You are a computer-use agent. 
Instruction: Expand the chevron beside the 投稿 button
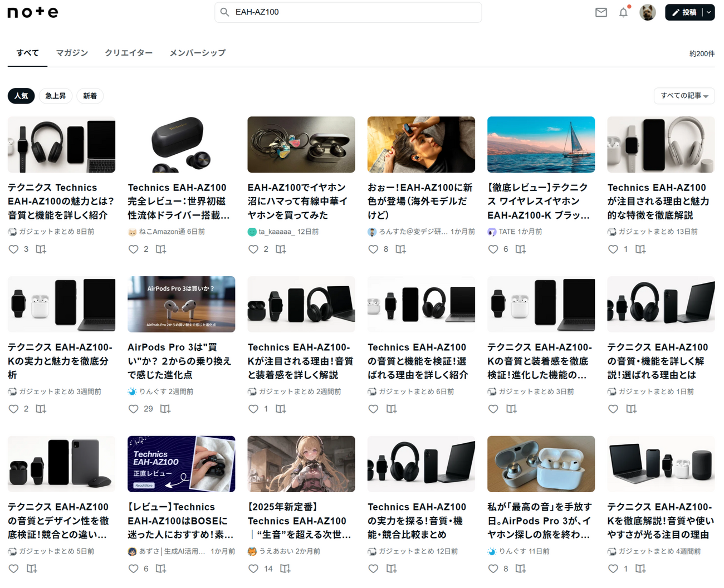tap(708, 12)
